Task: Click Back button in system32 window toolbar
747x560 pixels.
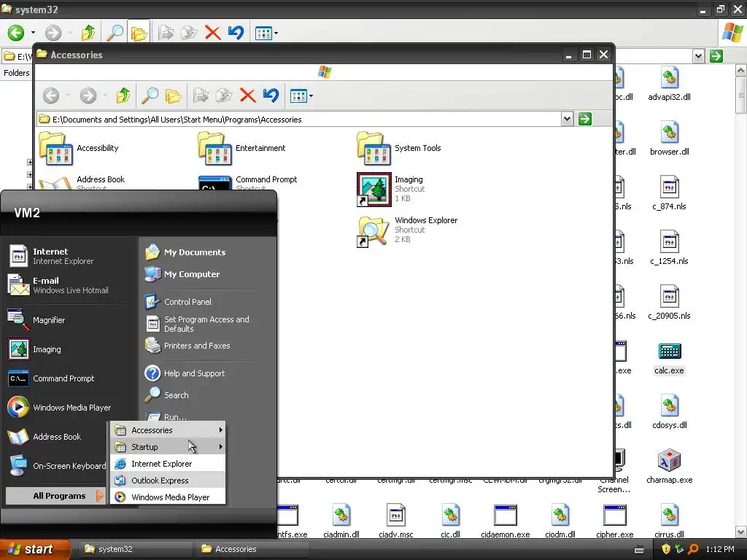Action: pyautogui.click(x=16, y=33)
